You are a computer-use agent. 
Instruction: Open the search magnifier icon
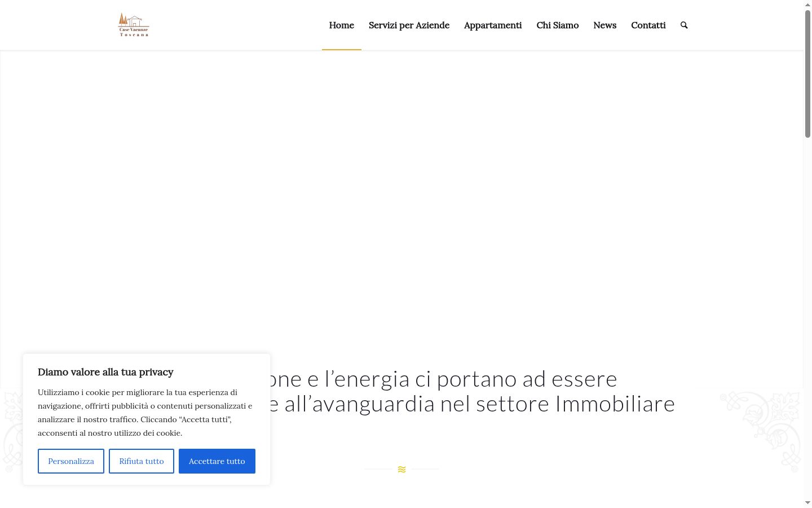click(x=684, y=25)
